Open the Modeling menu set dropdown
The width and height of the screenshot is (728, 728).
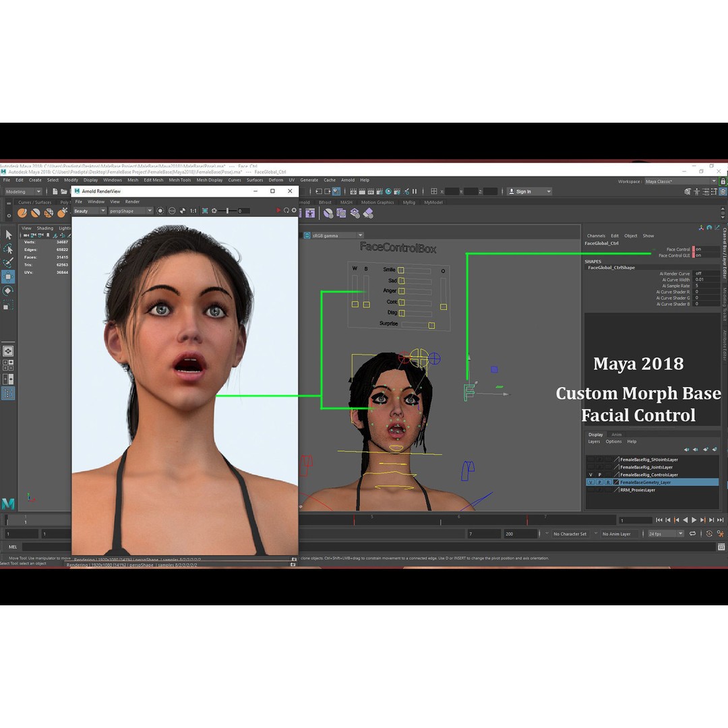(x=23, y=191)
